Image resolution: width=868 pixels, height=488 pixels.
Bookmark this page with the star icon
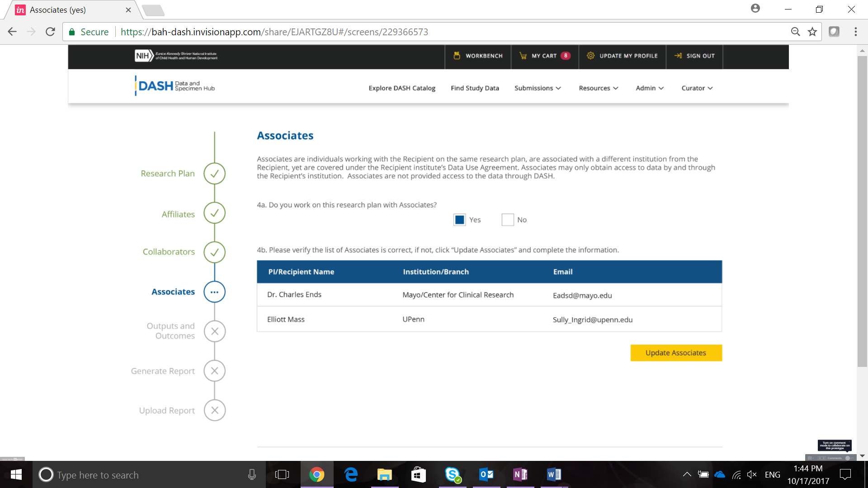coord(812,32)
